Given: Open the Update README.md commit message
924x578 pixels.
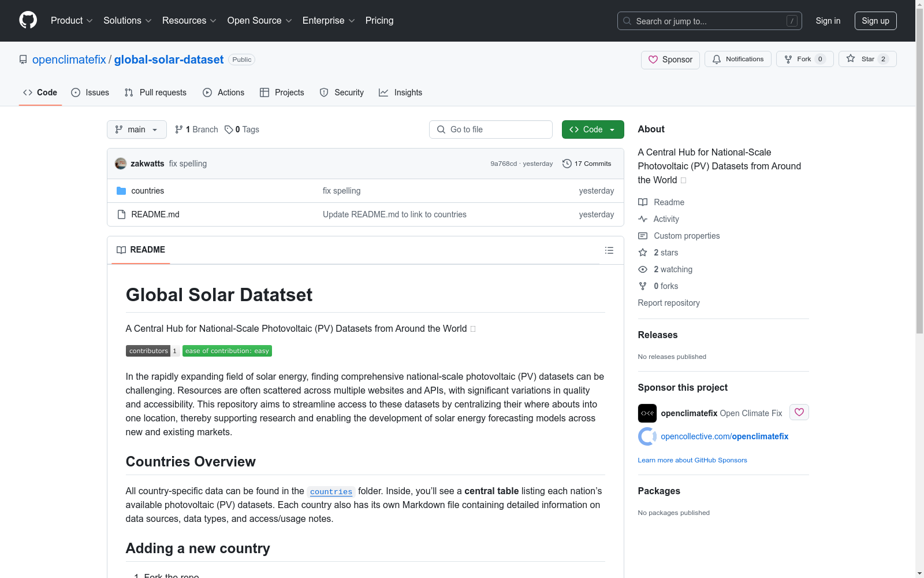Looking at the screenshot, I should pos(394,214).
